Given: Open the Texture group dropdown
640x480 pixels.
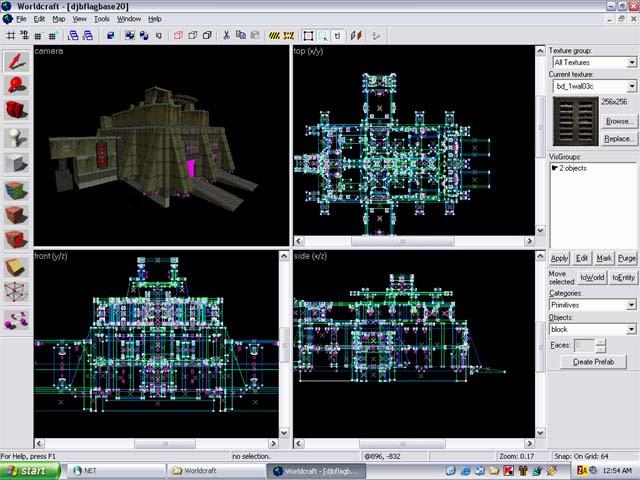Looking at the screenshot, I should (x=631, y=62).
